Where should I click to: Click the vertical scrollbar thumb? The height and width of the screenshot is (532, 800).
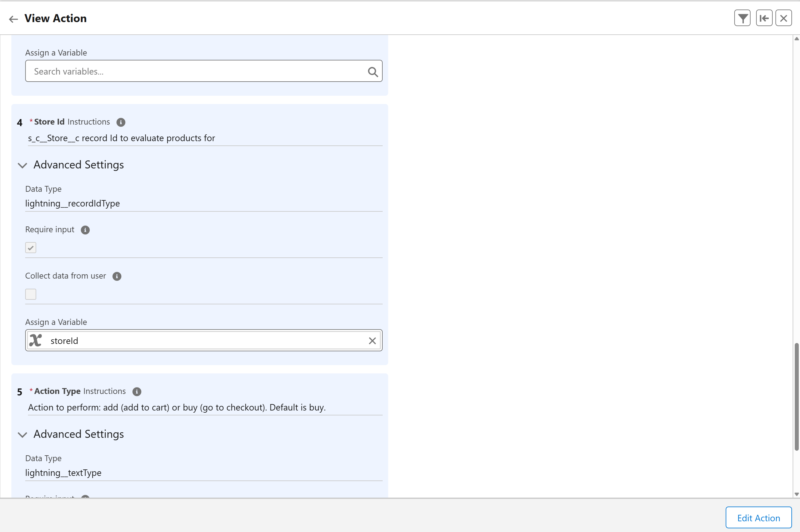(796, 397)
